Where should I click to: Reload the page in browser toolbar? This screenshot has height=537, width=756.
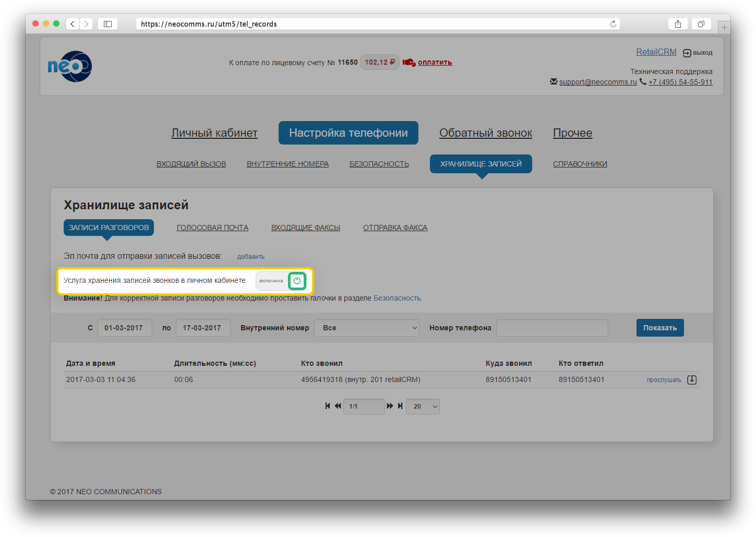[613, 24]
